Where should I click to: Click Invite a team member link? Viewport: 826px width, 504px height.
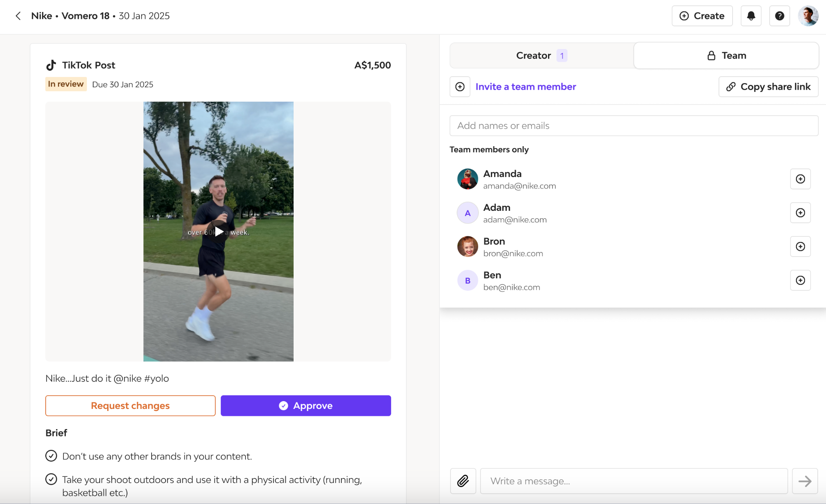pyautogui.click(x=525, y=86)
